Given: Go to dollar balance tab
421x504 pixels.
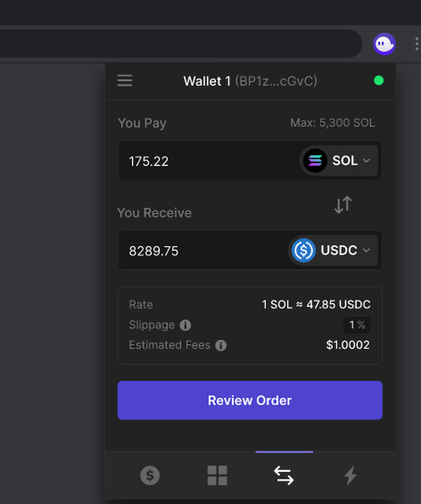Looking at the screenshot, I should click(x=150, y=475).
